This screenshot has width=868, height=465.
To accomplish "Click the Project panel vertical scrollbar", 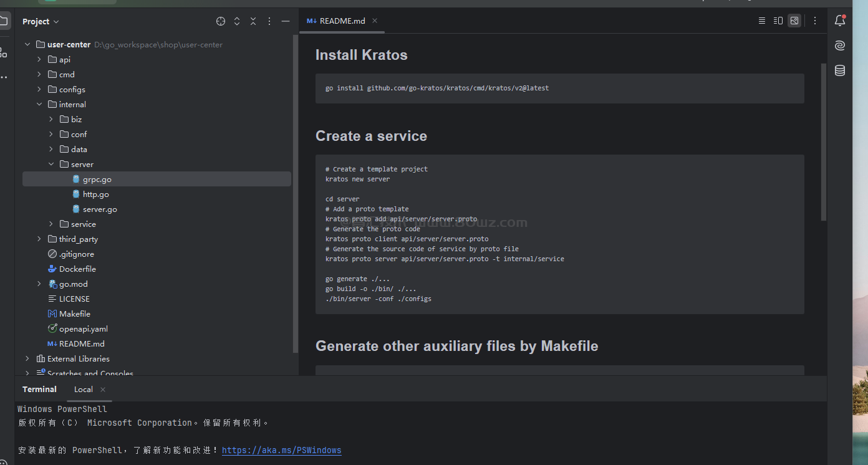I will 295,193.
